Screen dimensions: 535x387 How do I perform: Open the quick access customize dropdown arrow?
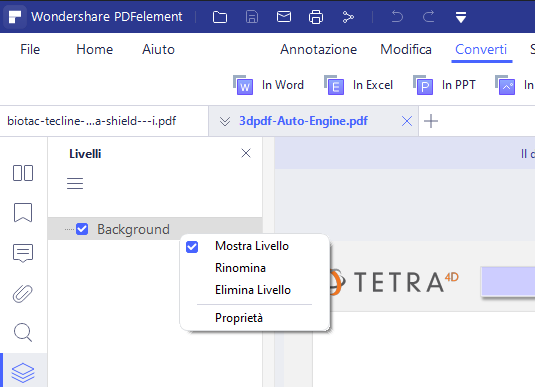461,17
